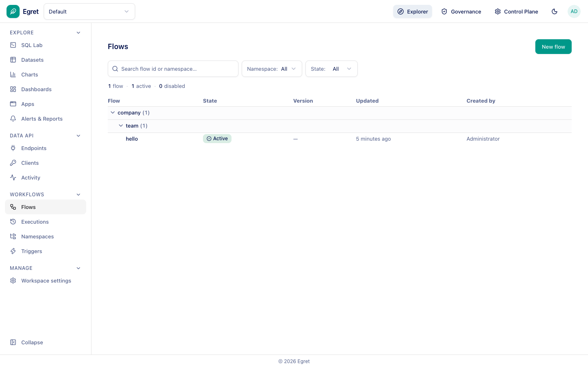Screen dimensions: 588x368
Task: Switch to the Governance tab
Action: pos(461,11)
